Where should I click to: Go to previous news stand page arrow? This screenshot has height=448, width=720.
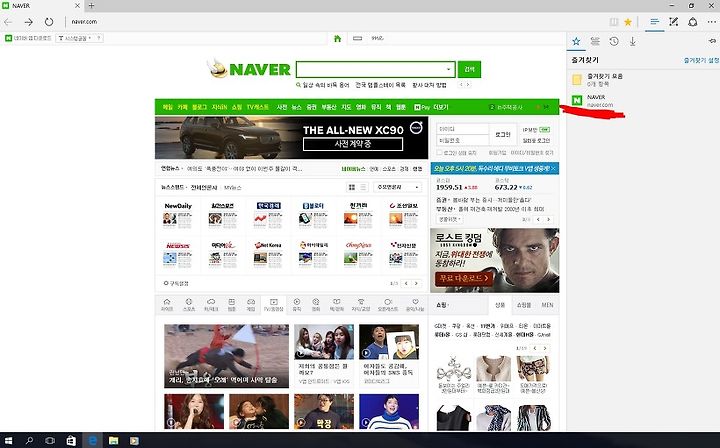point(406,284)
